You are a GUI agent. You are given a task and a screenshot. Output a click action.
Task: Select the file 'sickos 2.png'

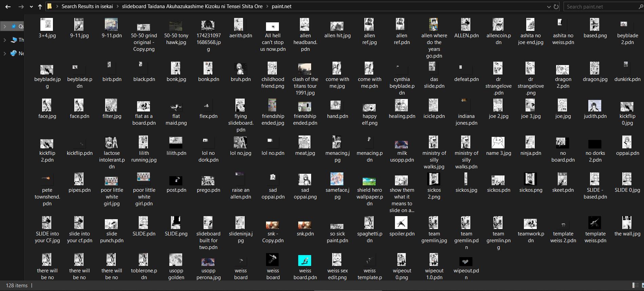coord(434,186)
